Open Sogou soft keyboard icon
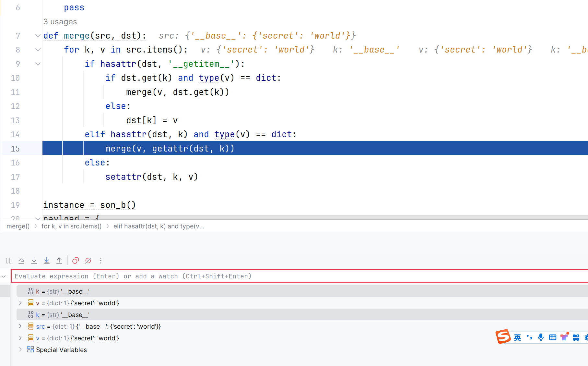Image resolution: width=588 pixels, height=366 pixels. pyautogui.click(x=553, y=337)
